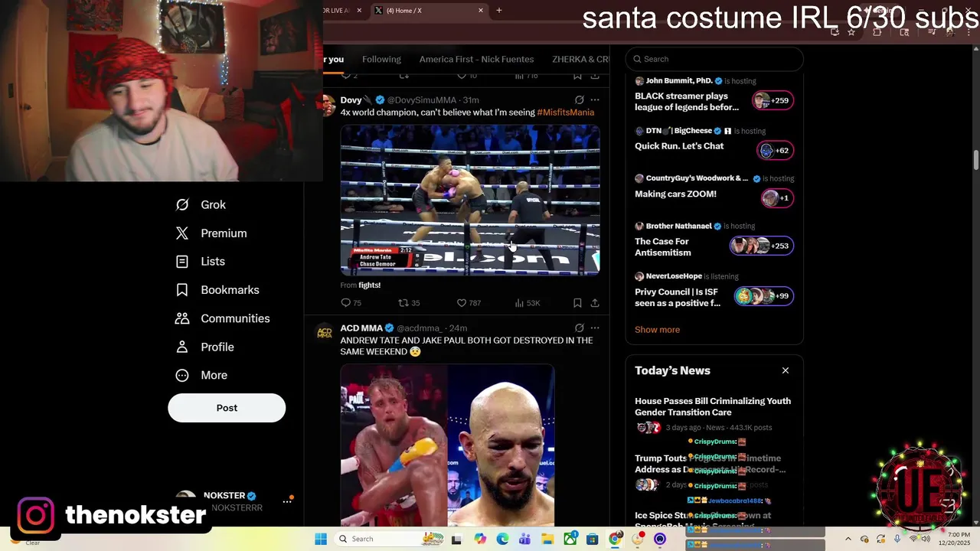Viewport: 980px width, 551px height.
Task: Open Dovy's profile name
Action: [356, 100]
